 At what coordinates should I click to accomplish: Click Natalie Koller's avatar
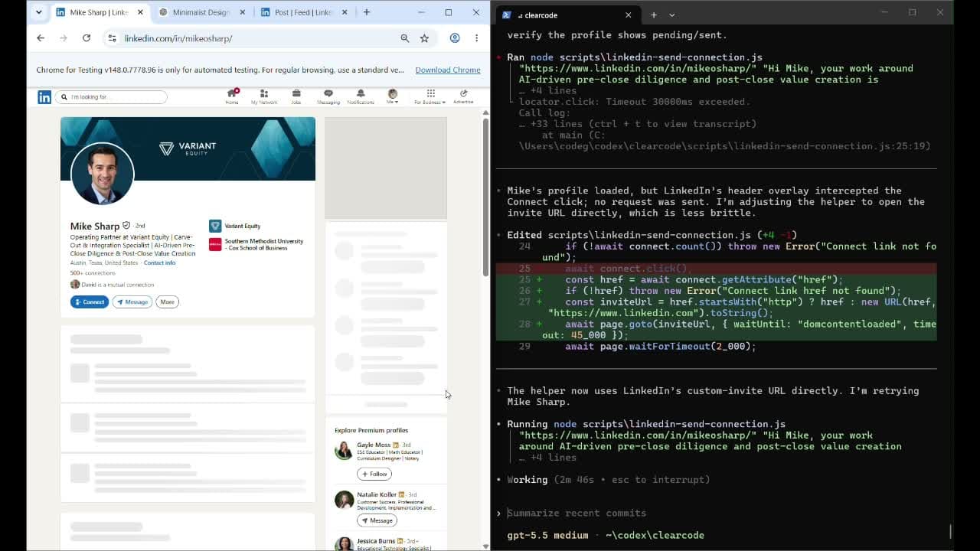pyautogui.click(x=344, y=500)
